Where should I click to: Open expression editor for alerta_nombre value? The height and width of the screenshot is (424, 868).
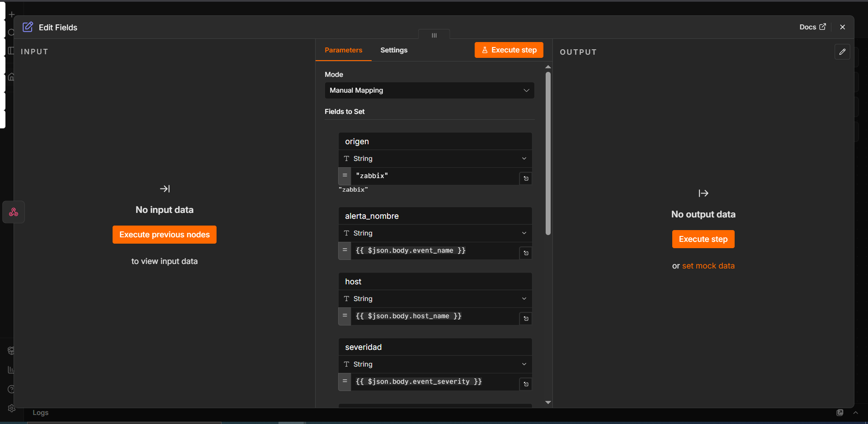tap(526, 253)
